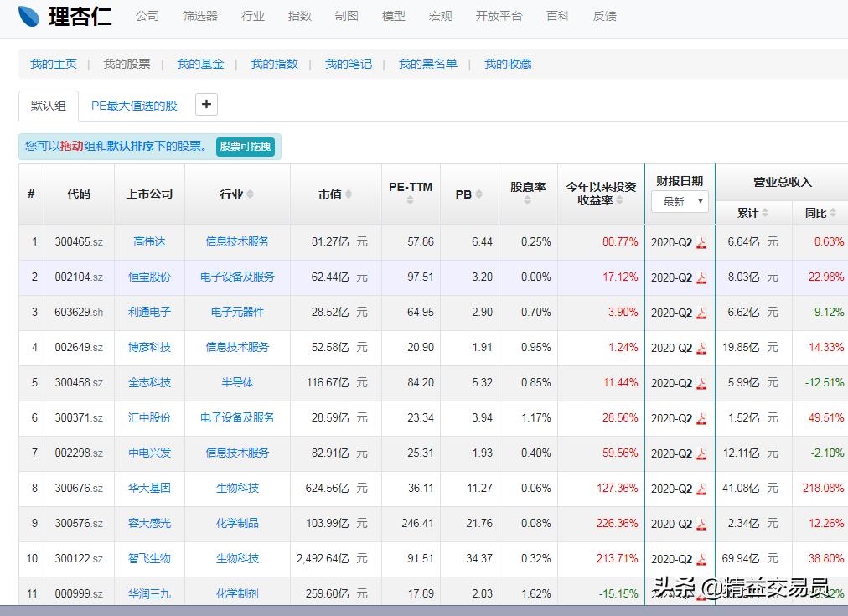Go to 我的收藏 link
Viewport: 848px width, 616px height.
click(x=508, y=65)
